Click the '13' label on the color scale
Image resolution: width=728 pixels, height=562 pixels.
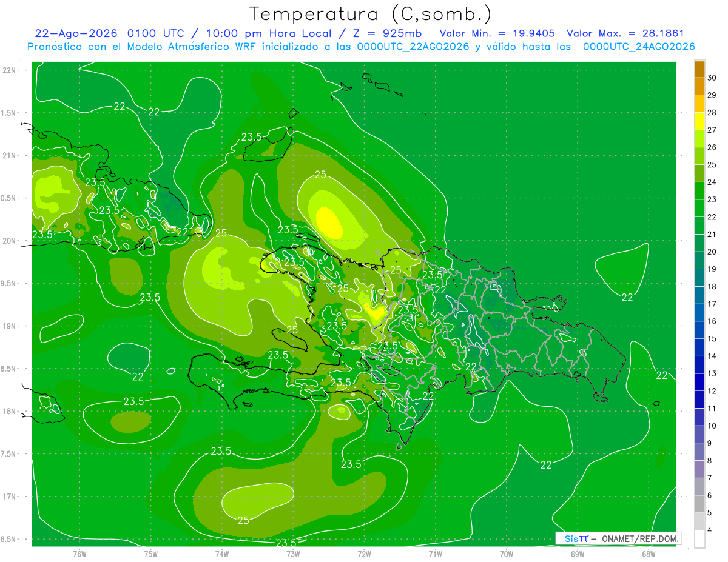(712, 373)
